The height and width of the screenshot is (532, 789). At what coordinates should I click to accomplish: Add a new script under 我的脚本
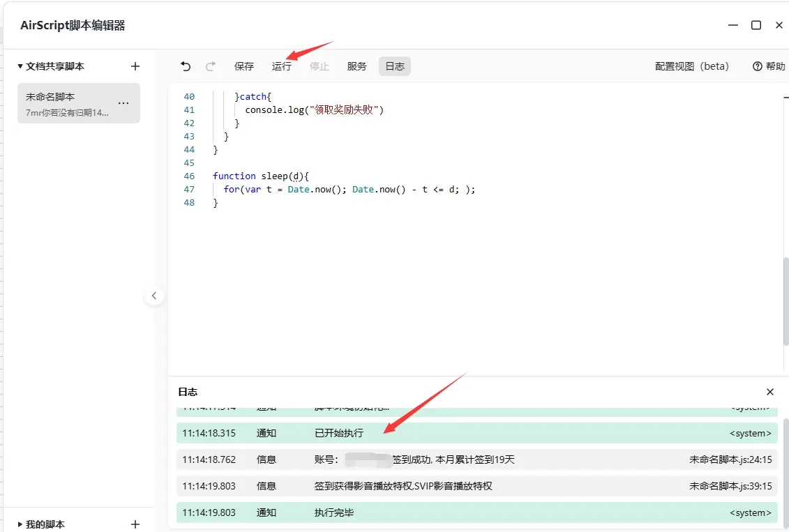[x=135, y=524]
